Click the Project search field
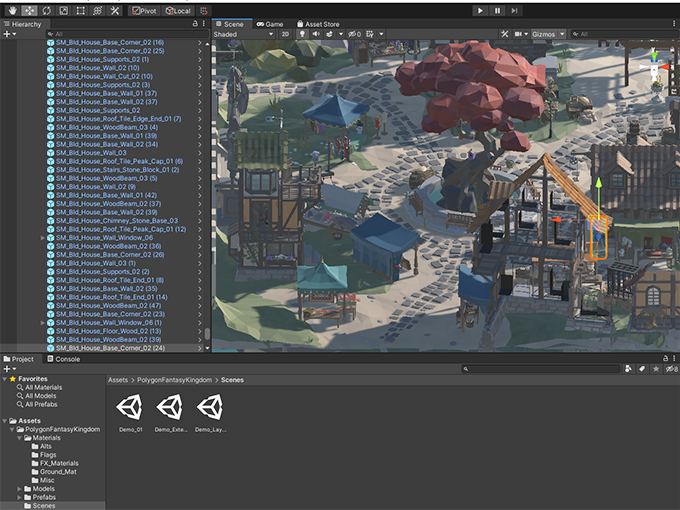The width and height of the screenshot is (680, 510). pos(541,369)
